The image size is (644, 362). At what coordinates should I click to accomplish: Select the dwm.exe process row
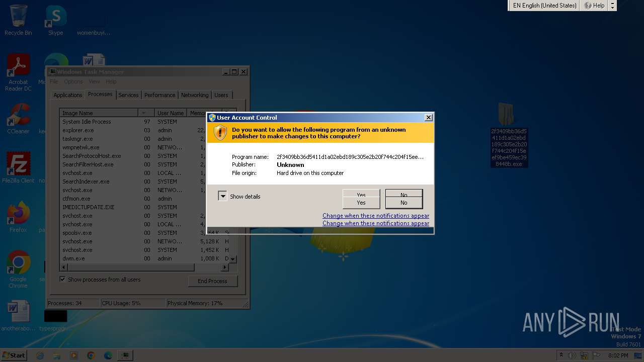click(144, 258)
